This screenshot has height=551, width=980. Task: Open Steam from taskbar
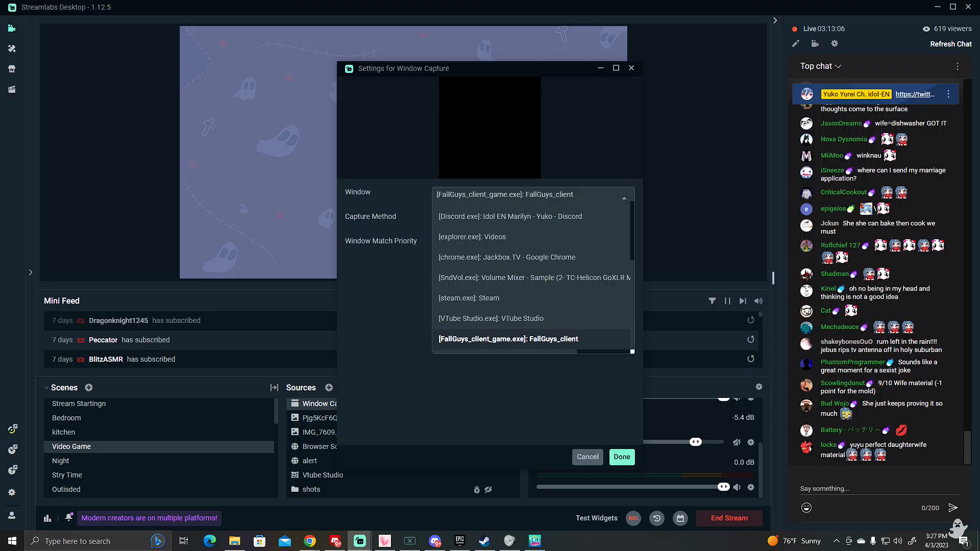485,541
